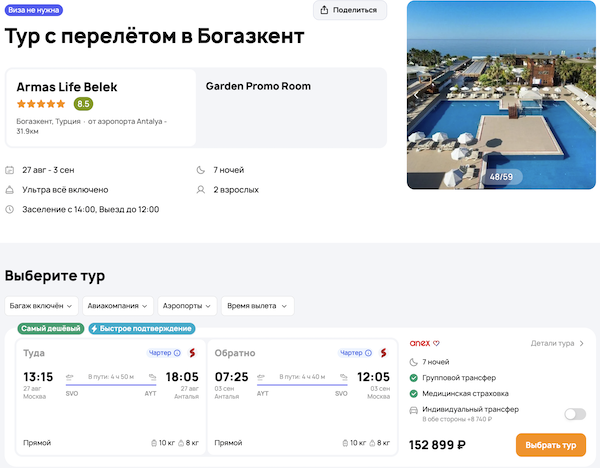Open the Armas Life Belek hotel card
600x468 pixels.
click(x=101, y=107)
